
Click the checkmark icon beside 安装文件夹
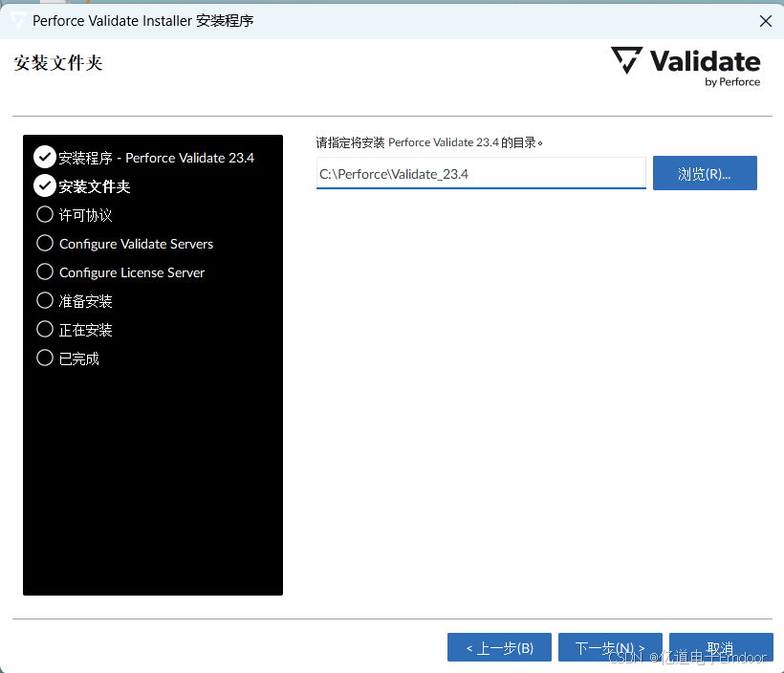click(x=44, y=185)
